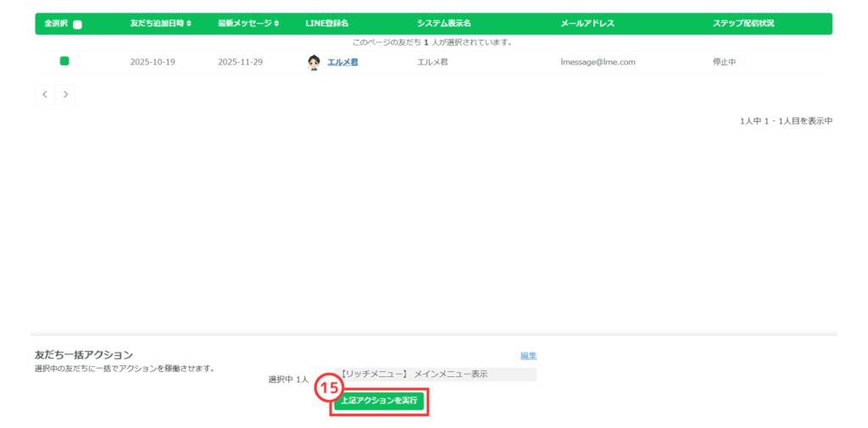Click the 編集 edit link
The width and height of the screenshot is (868, 428).
pyautogui.click(x=528, y=356)
